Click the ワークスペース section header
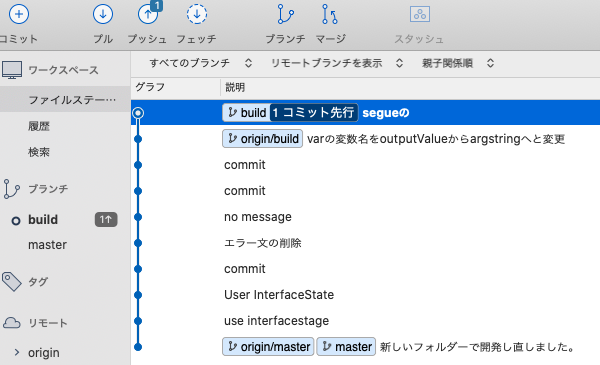600x365 pixels. pyautogui.click(x=64, y=70)
